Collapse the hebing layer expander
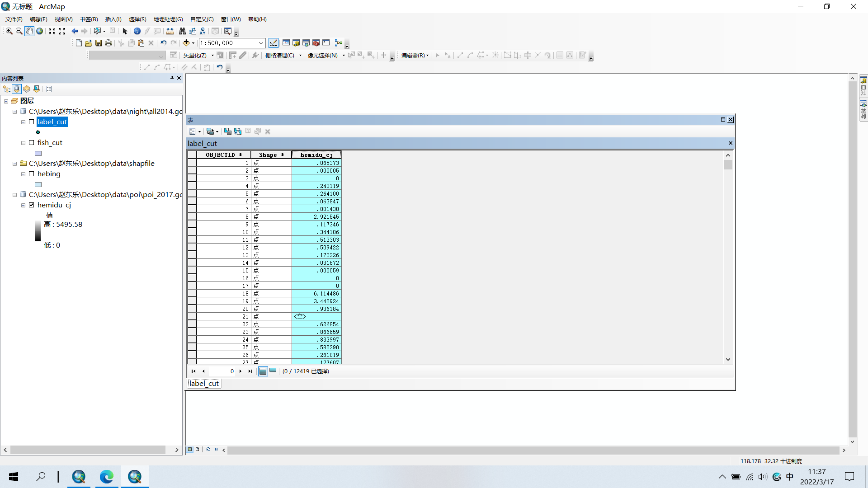 coord(23,174)
